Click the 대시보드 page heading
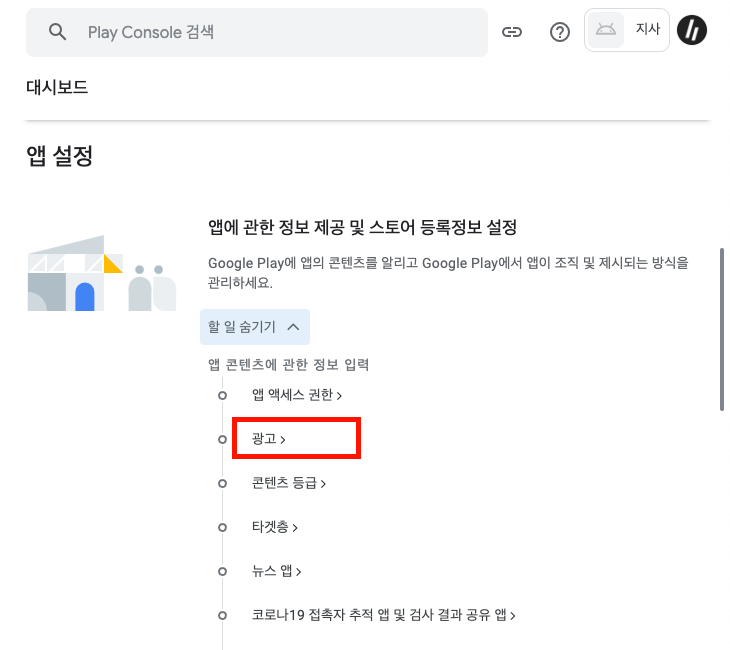The width and height of the screenshot is (730, 650). pyautogui.click(x=57, y=87)
